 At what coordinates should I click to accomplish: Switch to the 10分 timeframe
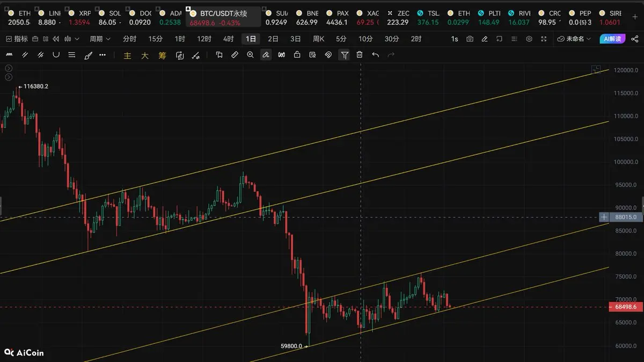365,39
